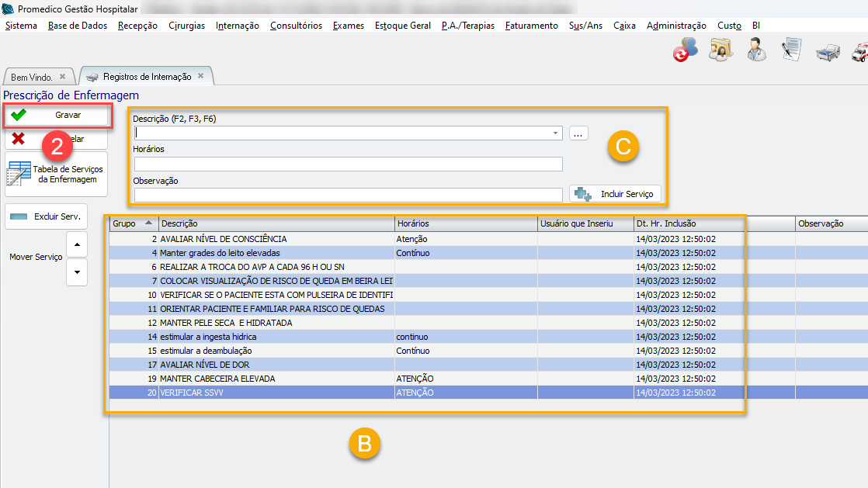Screen dimensions: 868x488
Task: Move service up with the up arrow
Action: click(77, 244)
